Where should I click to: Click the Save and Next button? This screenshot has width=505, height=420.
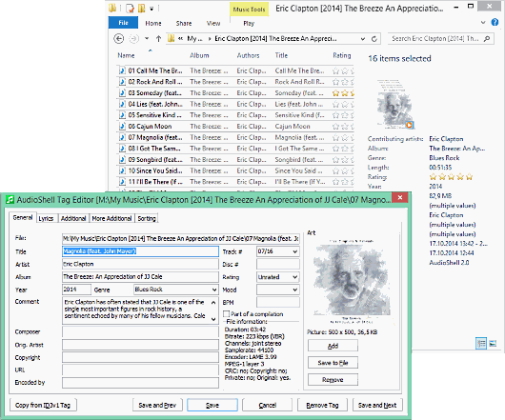pos(377,405)
